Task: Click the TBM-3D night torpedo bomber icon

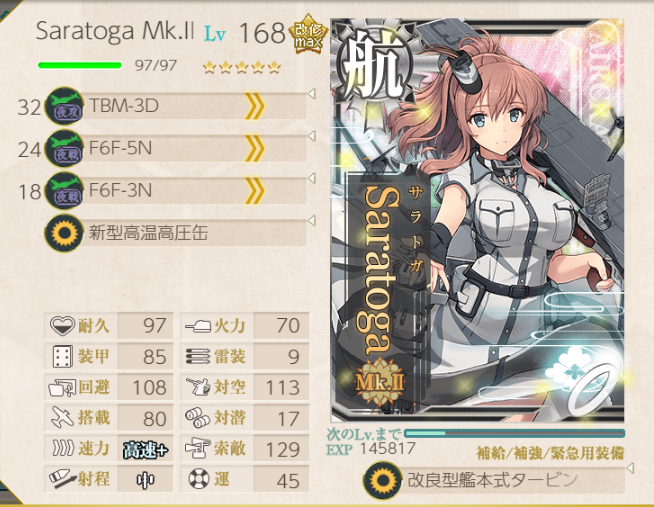Action: pyautogui.click(x=64, y=106)
